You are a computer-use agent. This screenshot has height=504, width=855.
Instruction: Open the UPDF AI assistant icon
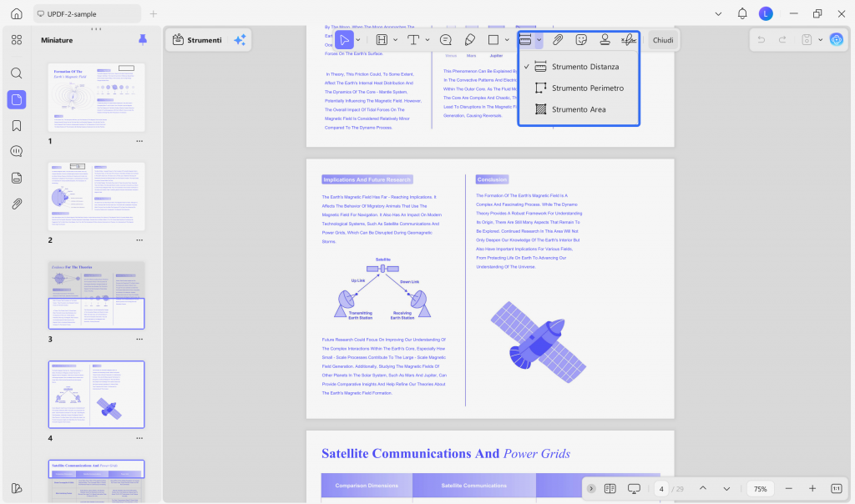837,40
